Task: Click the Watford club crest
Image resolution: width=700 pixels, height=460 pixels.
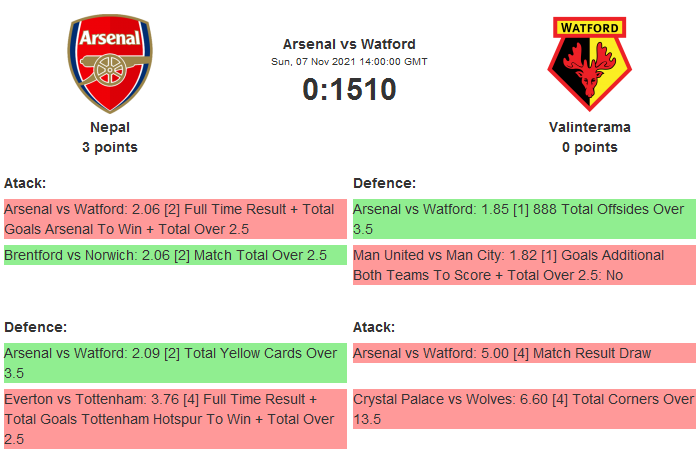Action: point(589,63)
